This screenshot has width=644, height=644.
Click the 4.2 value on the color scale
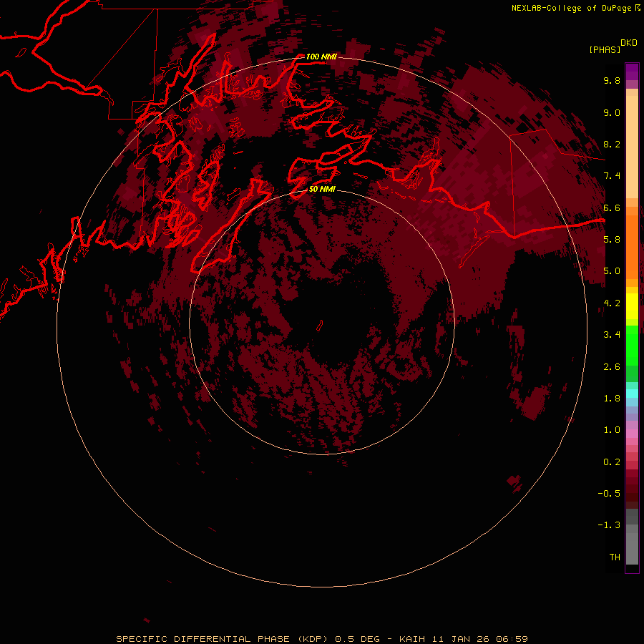click(x=612, y=303)
